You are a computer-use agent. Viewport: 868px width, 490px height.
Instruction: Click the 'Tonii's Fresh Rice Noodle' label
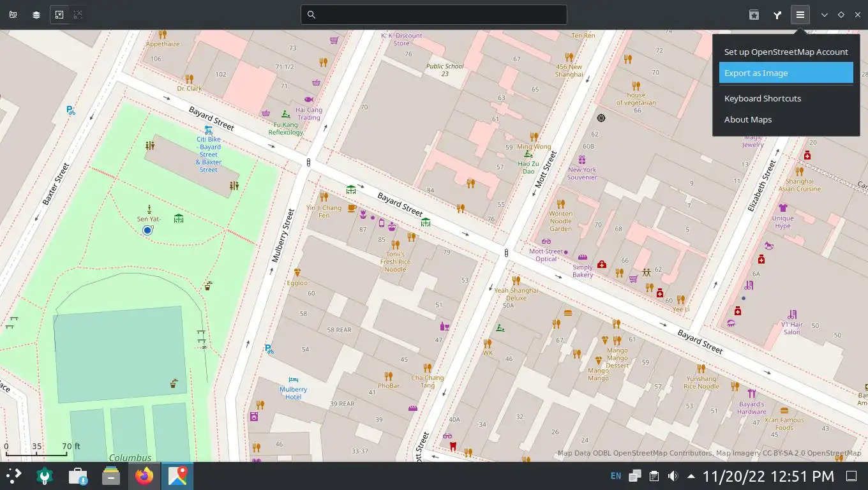pyautogui.click(x=396, y=262)
